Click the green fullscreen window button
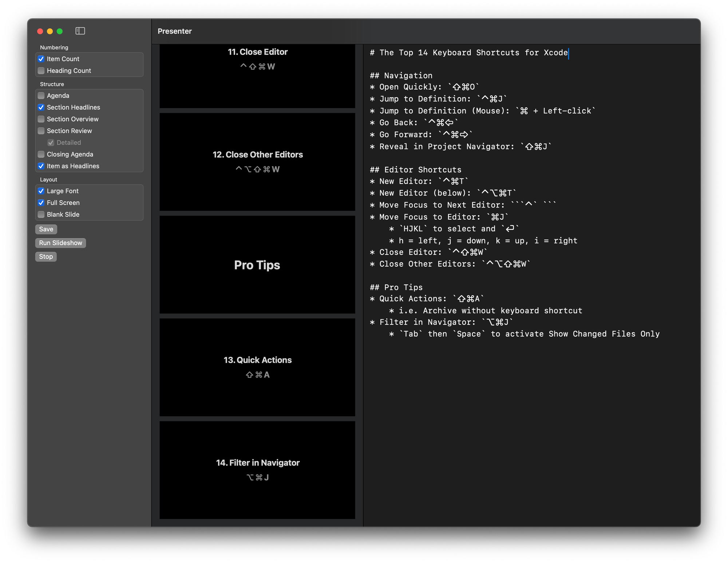Screen dimensions: 728x563 click(60, 31)
